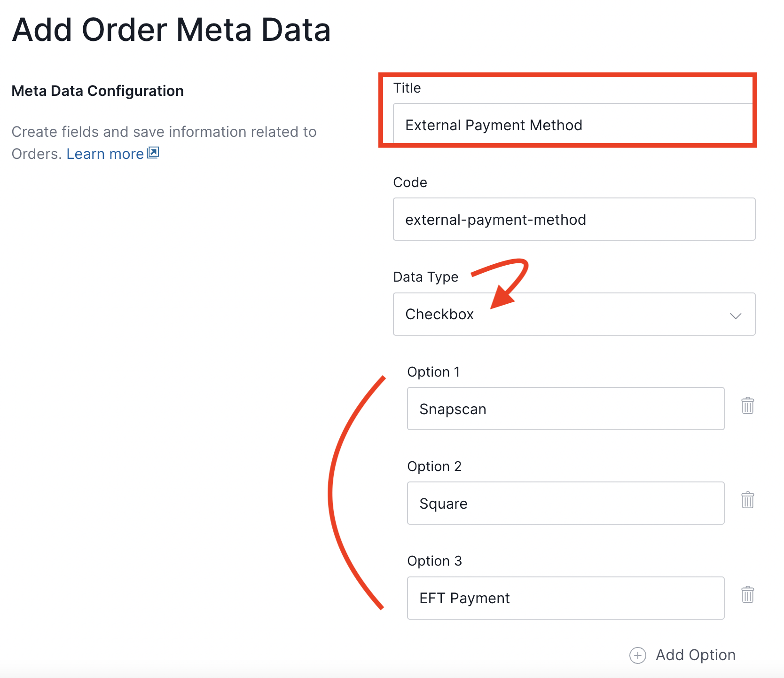The image size is (784, 678).
Task: Delete the Snapscan option using its trash icon
Action: pyautogui.click(x=747, y=406)
